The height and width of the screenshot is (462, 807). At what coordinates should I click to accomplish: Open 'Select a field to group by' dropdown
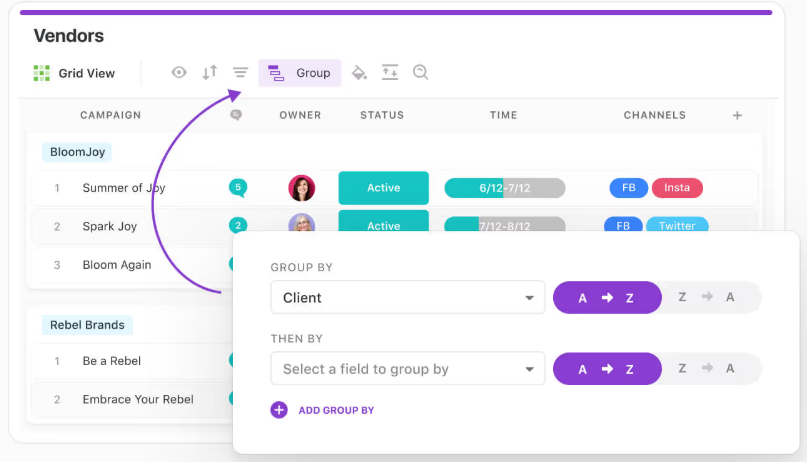[407, 369]
